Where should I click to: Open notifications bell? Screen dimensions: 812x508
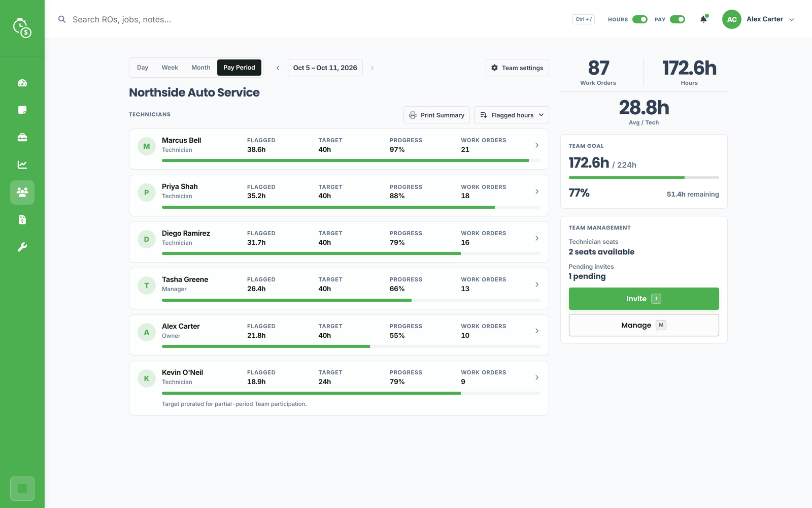tap(703, 19)
